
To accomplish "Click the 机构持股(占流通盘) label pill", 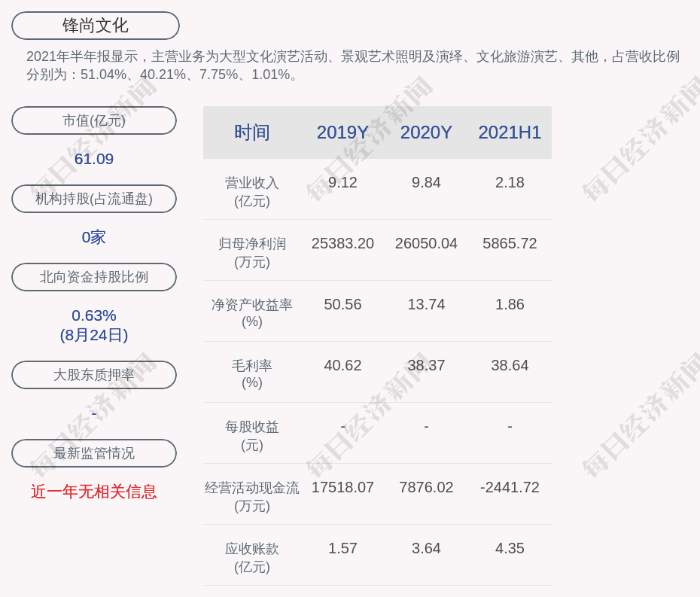I will tap(94, 199).
